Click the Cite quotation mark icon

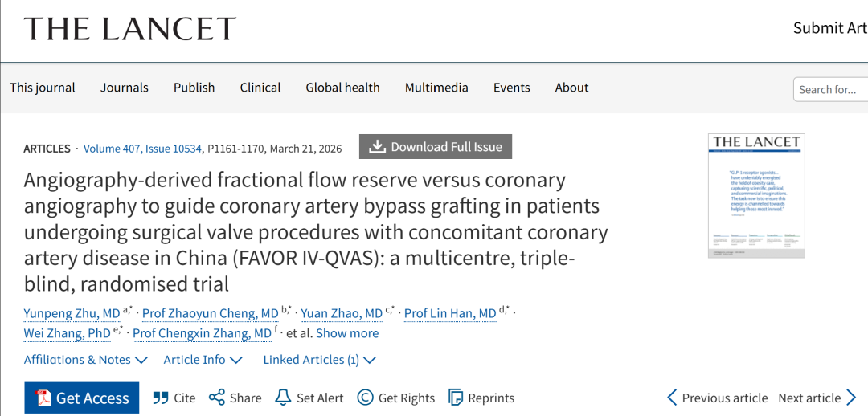pyautogui.click(x=161, y=398)
